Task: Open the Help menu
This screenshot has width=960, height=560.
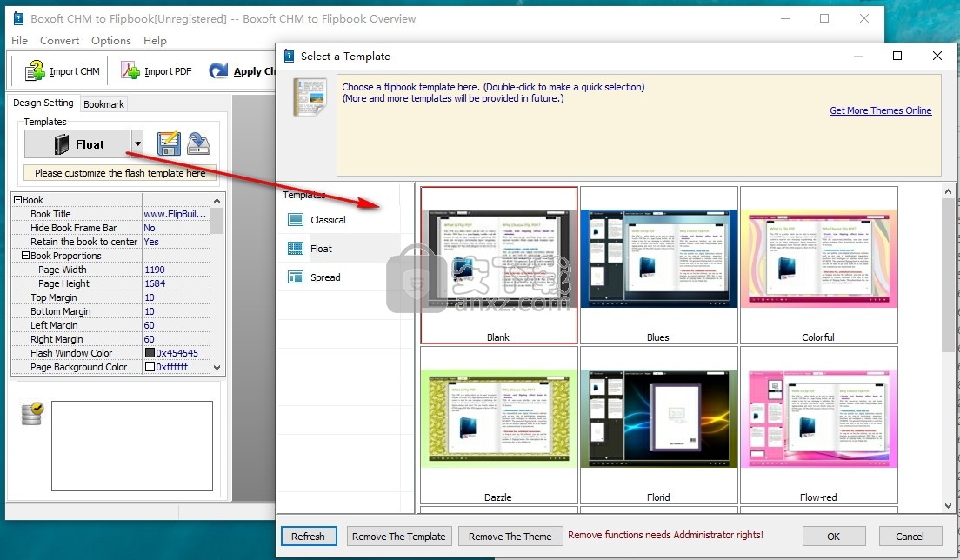Action: (155, 40)
